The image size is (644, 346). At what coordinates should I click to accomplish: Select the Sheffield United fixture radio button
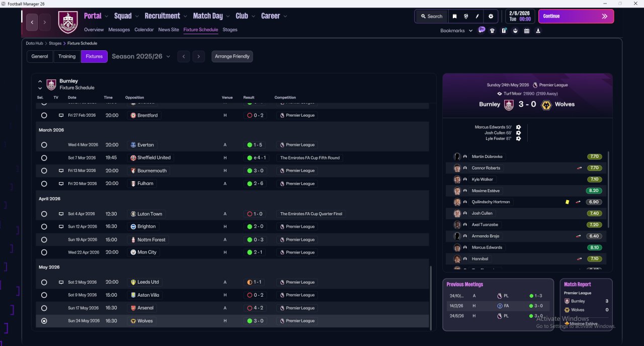point(44,158)
